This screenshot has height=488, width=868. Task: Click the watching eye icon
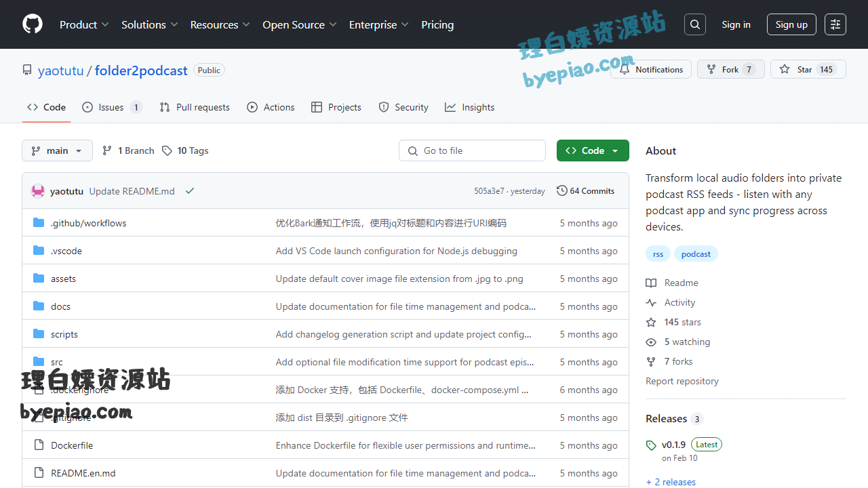tap(651, 342)
